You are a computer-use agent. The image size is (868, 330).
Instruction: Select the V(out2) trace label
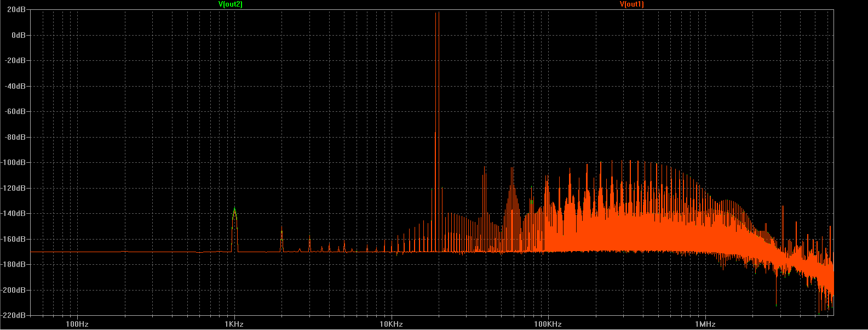click(230, 4)
